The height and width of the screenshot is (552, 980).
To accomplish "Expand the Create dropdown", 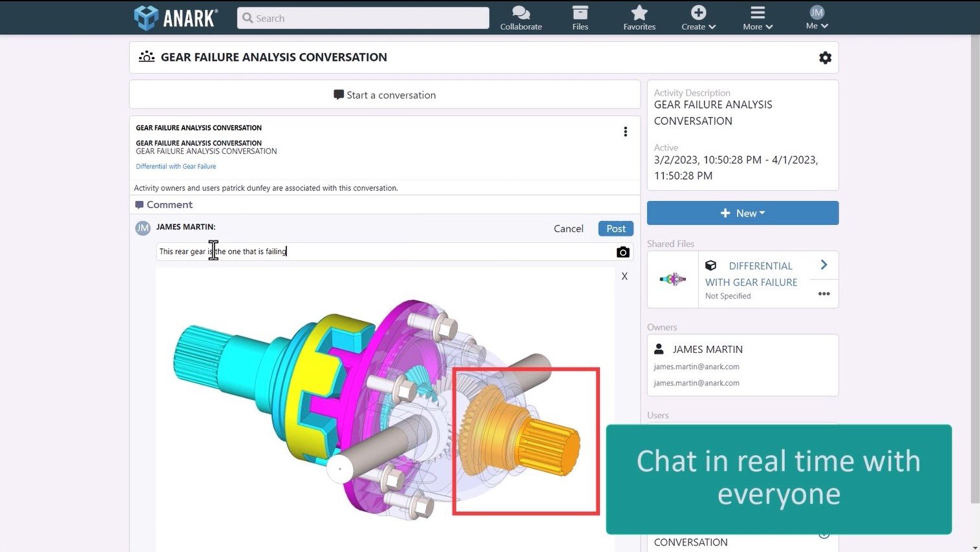I will click(698, 17).
